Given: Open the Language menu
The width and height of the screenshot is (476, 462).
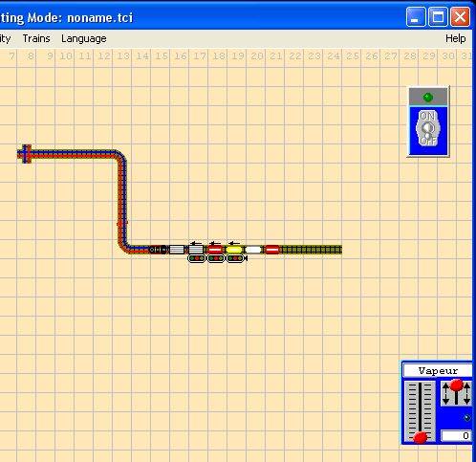Looking at the screenshot, I should (x=84, y=38).
